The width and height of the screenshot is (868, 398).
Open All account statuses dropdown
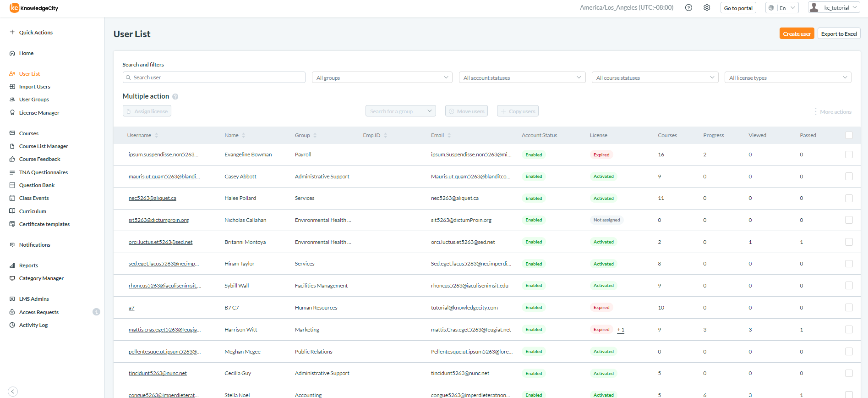[522, 77]
